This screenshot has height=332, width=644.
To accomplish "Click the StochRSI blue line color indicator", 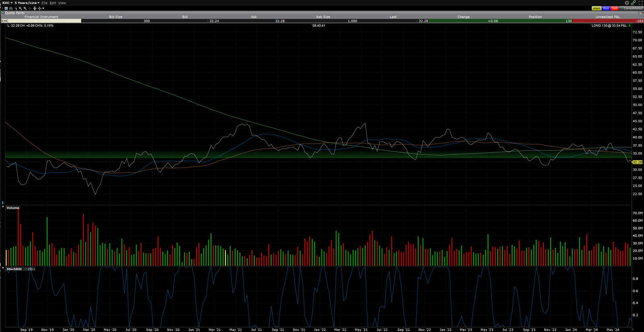I will (x=26, y=269).
